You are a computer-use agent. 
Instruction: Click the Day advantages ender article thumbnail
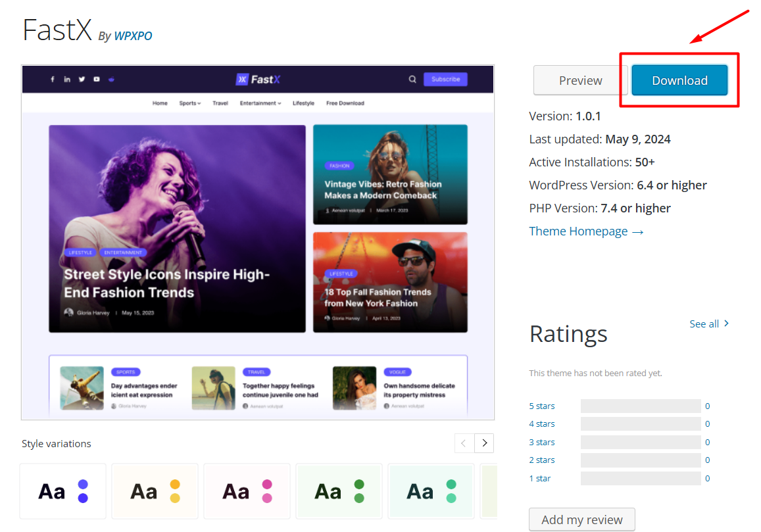82,388
